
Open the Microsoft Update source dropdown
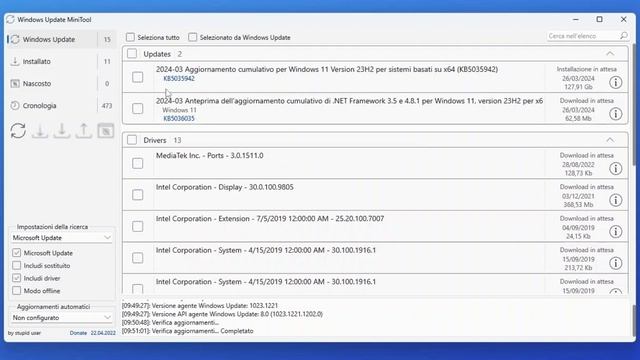tap(62, 238)
